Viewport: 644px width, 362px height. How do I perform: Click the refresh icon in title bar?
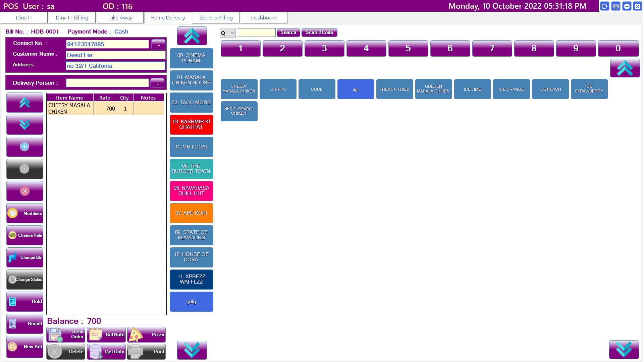coord(605,6)
